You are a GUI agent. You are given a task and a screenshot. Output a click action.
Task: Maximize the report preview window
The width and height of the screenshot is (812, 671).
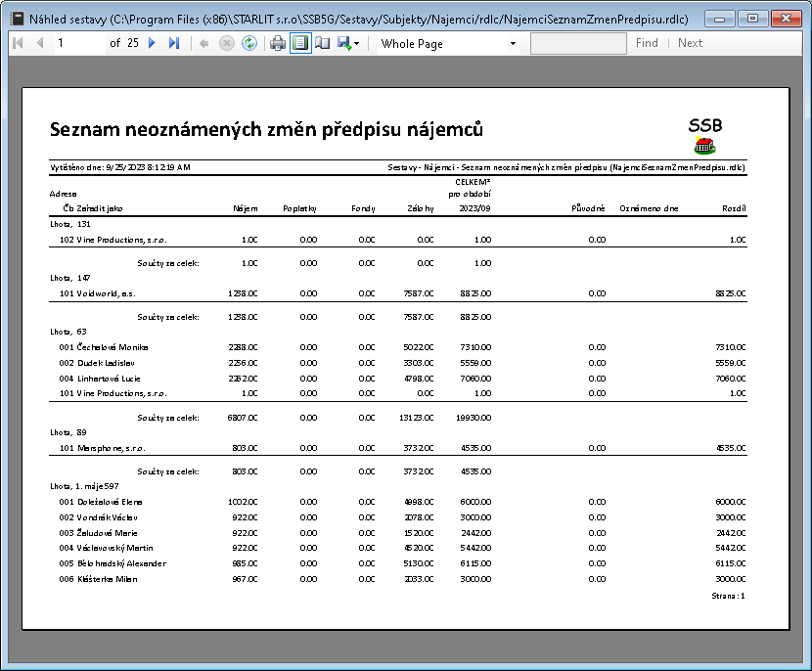point(751,18)
